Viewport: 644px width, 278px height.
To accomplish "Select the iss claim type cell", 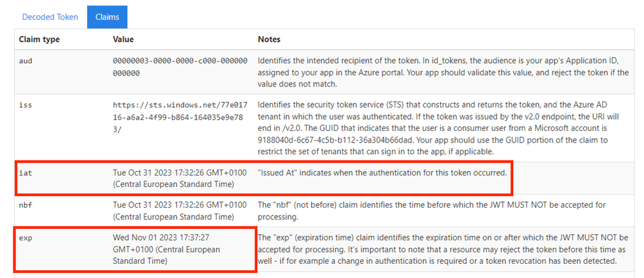I will click(26, 105).
